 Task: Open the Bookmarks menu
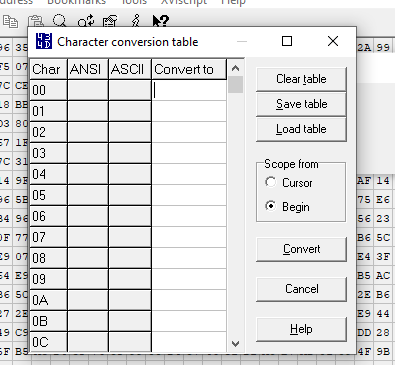76,2
